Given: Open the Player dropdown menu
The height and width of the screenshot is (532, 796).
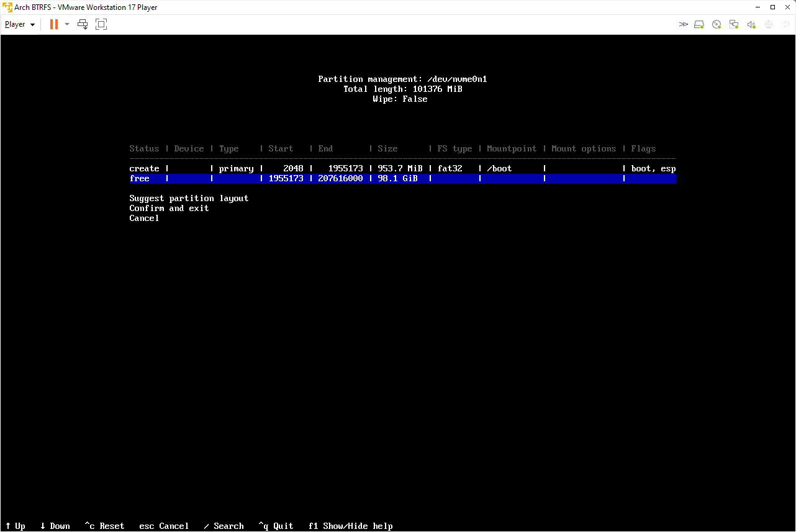Looking at the screenshot, I should pos(20,24).
